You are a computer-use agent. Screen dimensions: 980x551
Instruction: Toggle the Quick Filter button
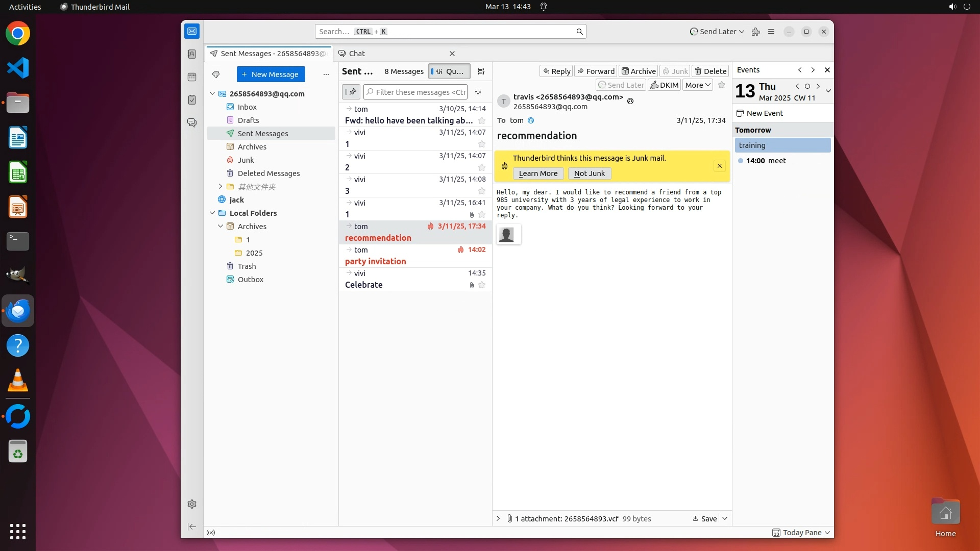(449, 71)
